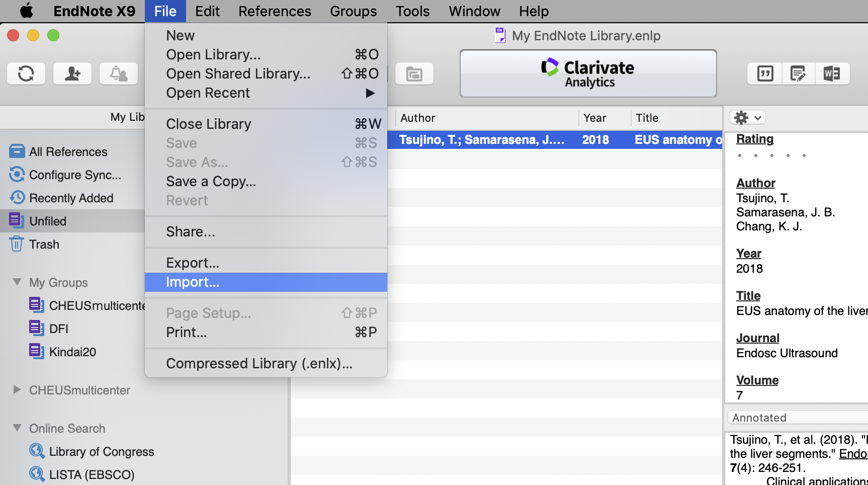The width and height of the screenshot is (868, 485).
Task: Choose Print... from the File menu
Action: [x=266, y=332]
